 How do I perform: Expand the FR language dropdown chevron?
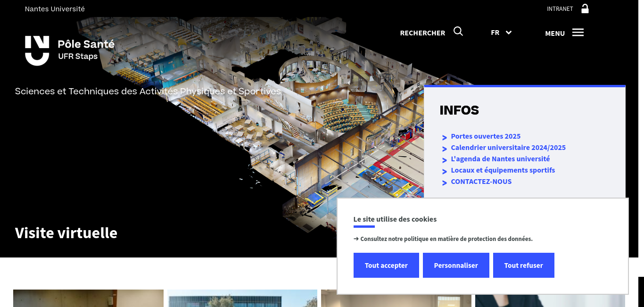click(509, 33)
